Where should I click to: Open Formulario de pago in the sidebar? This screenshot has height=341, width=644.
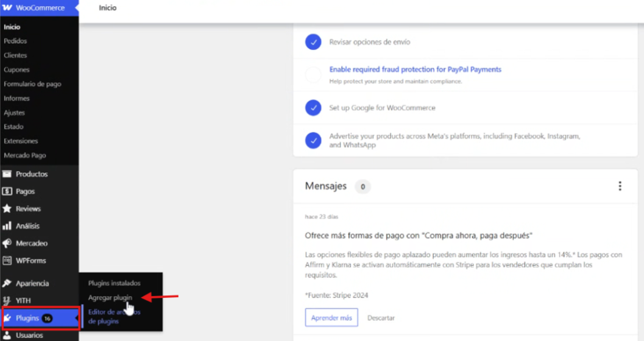(x=32, y=84)
